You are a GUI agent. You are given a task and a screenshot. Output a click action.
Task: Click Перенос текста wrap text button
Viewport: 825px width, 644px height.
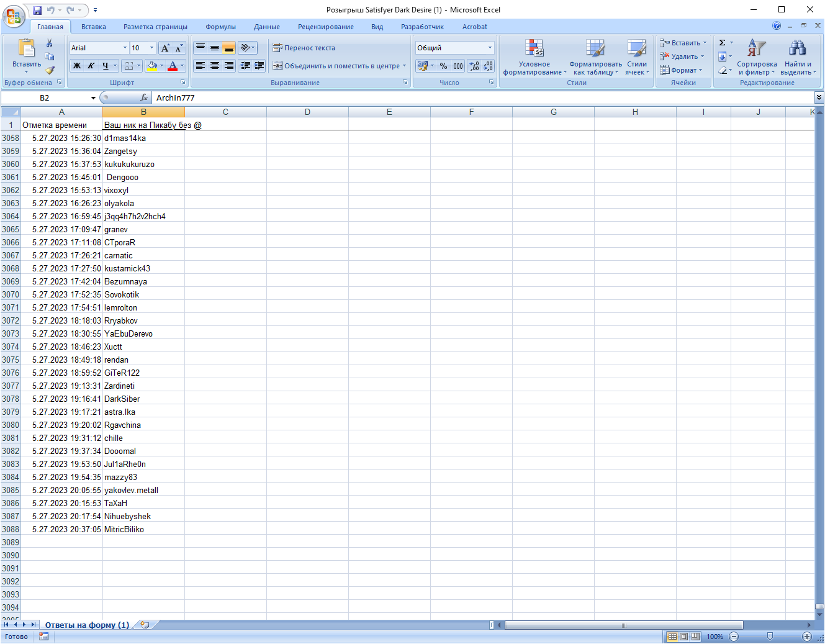(x=304, y=48)
